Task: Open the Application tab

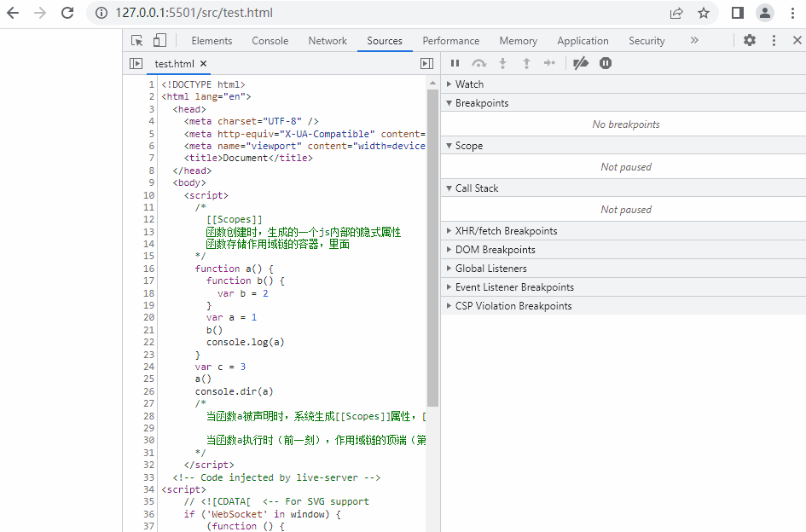Action: click(583, 41)
